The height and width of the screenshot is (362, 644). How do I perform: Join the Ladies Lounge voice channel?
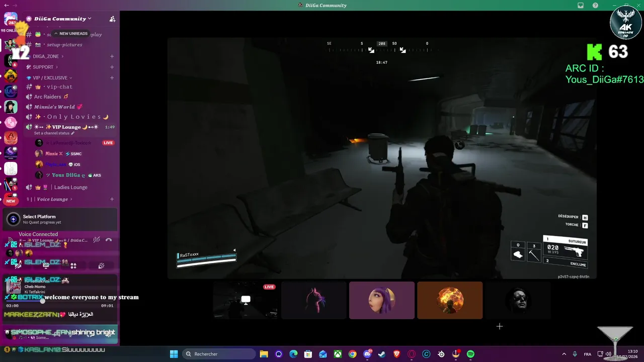pyautogui.click(x=70, y=187)
